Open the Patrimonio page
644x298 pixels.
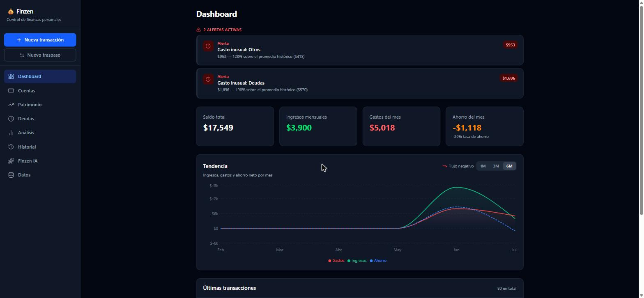[40, 105]
